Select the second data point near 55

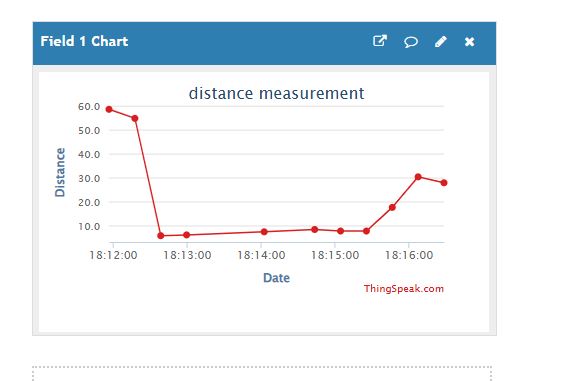(135, 118)
